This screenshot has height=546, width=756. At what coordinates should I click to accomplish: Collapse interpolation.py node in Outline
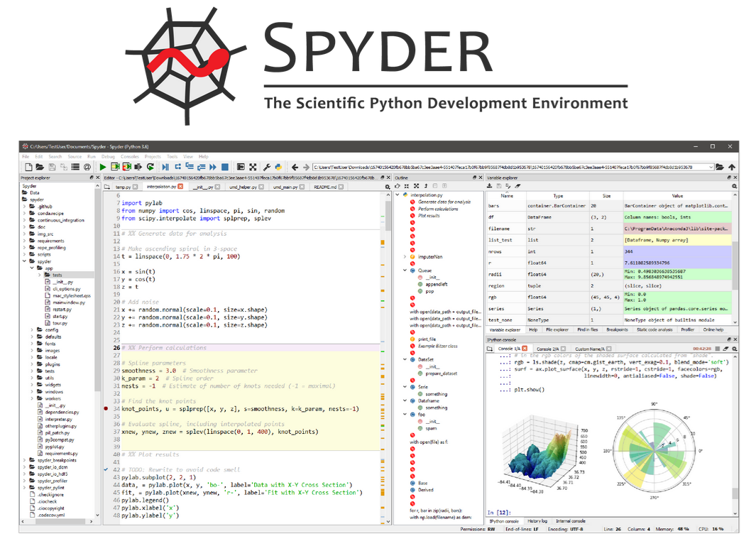click(x=398, y=195)
